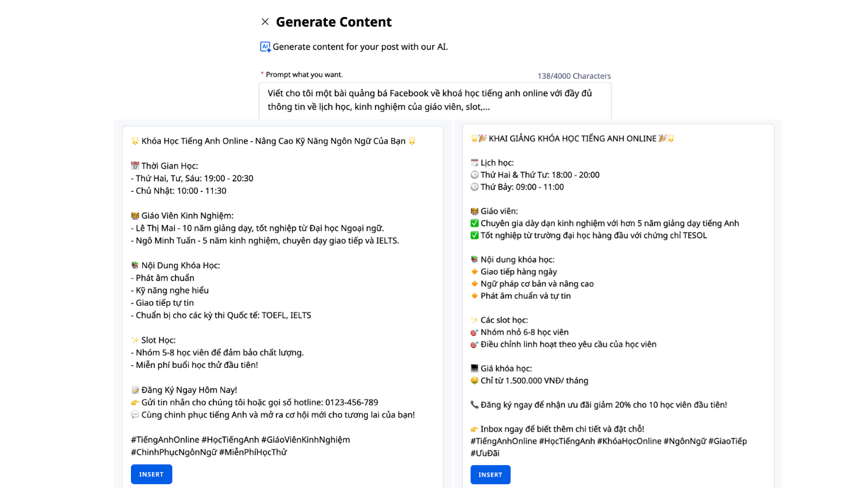Click the phone emoji beside Đăng ký ngay

click(474, 405)
